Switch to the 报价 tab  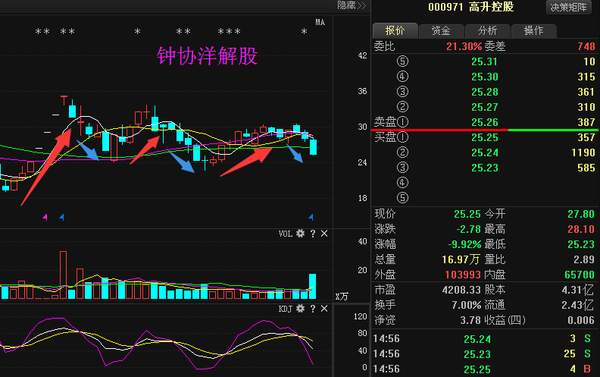pyautogui.click(x=395, y=31)
